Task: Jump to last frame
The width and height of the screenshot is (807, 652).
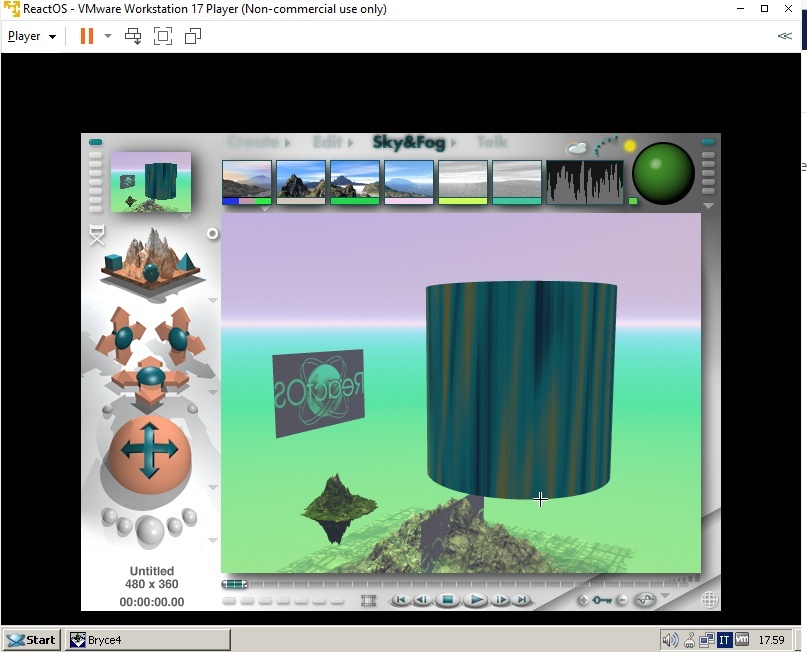Action: coord(522,600)
